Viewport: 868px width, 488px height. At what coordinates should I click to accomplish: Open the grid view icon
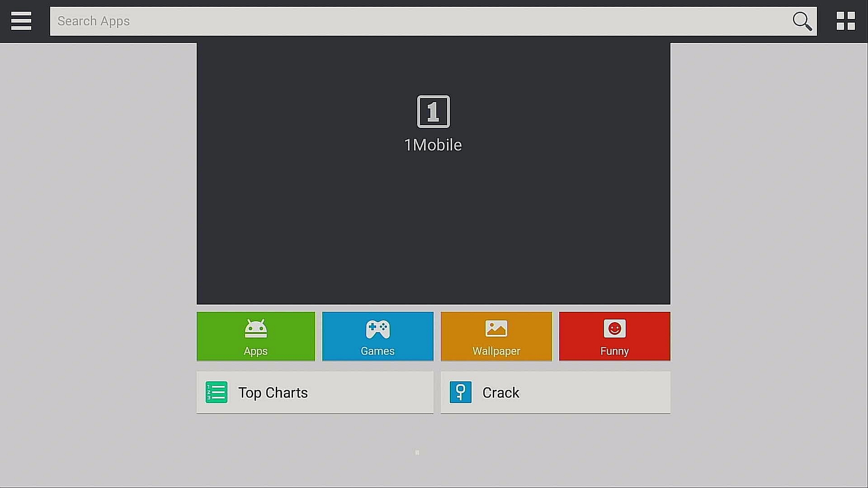pos(845,21)
